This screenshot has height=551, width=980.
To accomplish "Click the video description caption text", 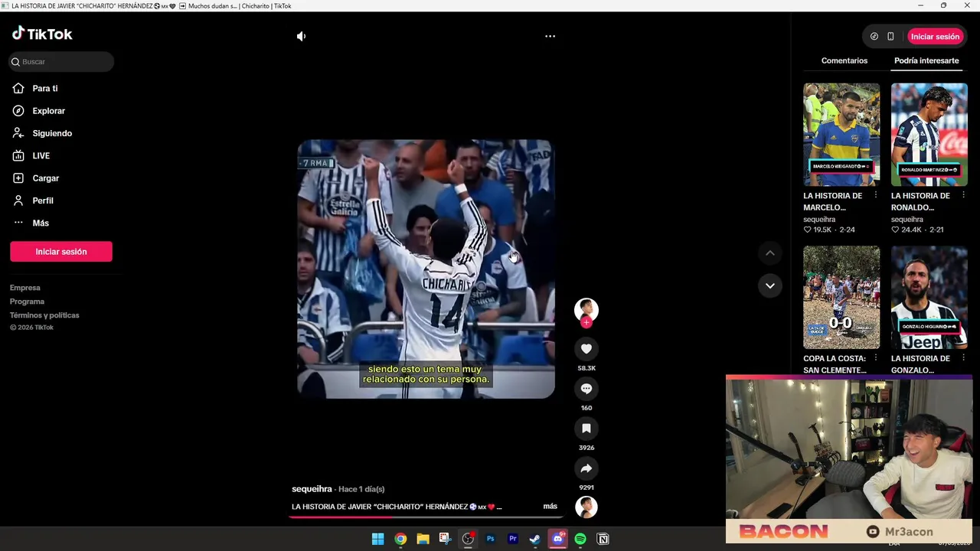I will tap(397, 507).
